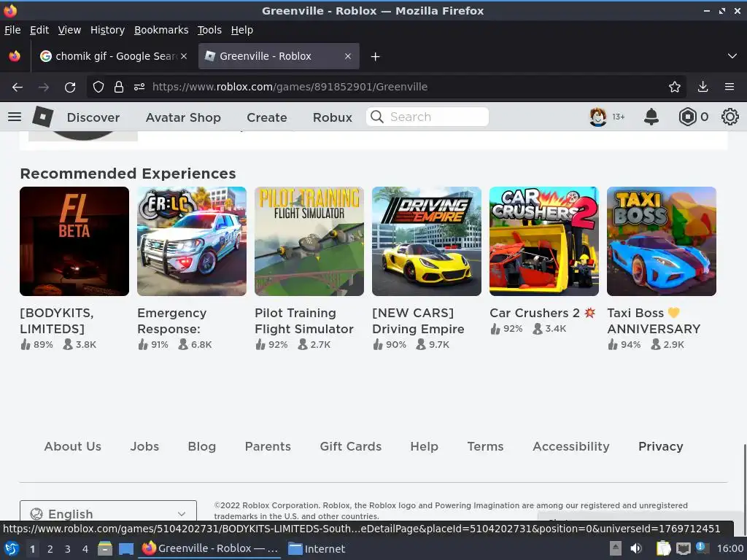Open the Help menu

(242, 30)
